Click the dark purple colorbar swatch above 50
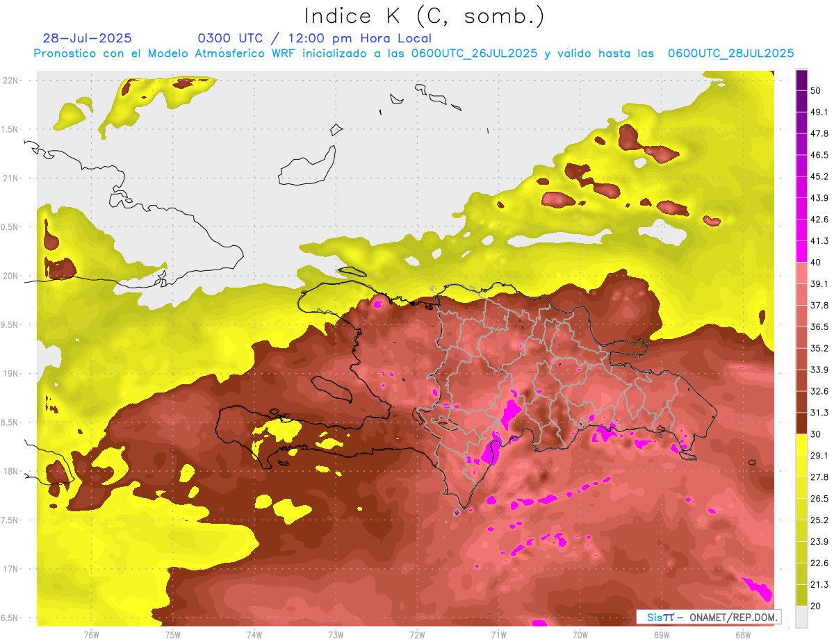 [801, 80]
